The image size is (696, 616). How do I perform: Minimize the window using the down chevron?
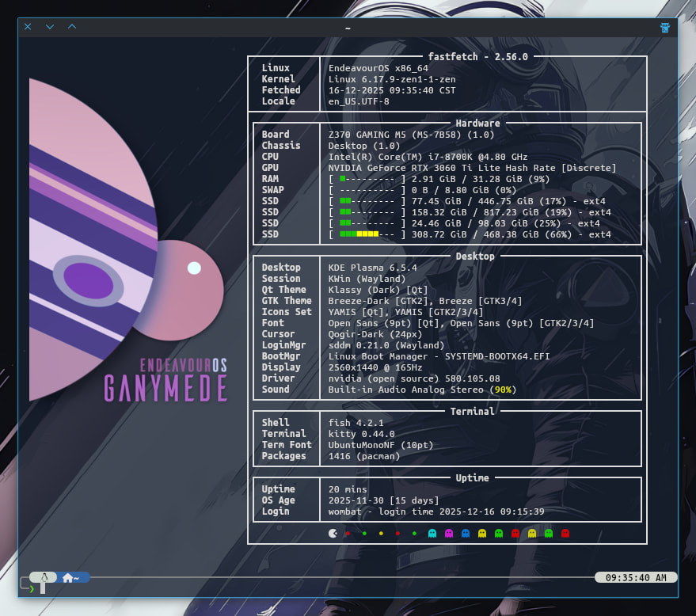(x=50, y=27)
